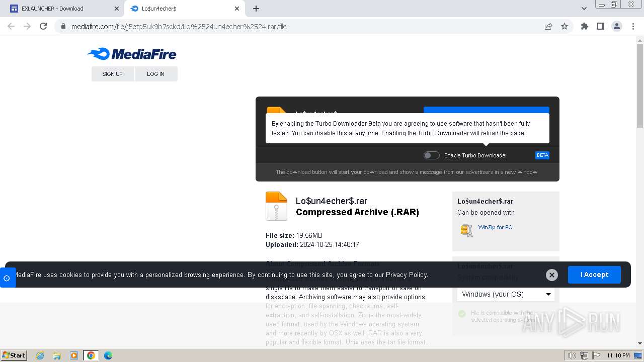Select the File size 19.56MB text
644x362 pixels.
point(294,235)
